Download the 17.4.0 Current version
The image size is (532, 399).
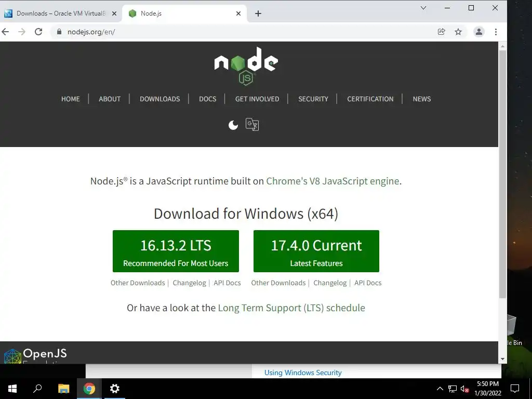(x=316, y=251)
